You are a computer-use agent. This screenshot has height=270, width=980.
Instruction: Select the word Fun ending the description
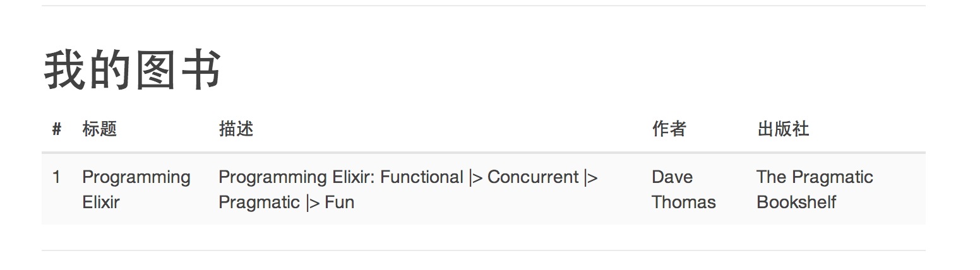[339, 202]
